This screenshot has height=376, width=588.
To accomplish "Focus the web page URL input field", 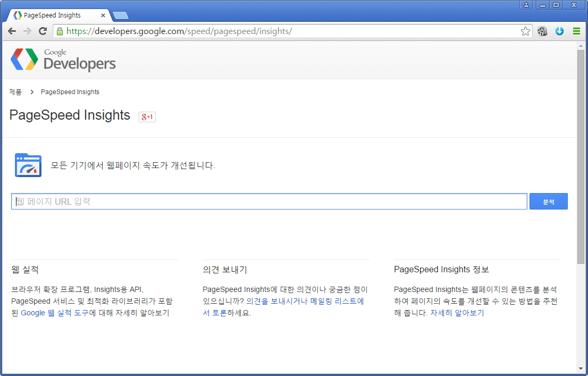I will pos(269,202).
